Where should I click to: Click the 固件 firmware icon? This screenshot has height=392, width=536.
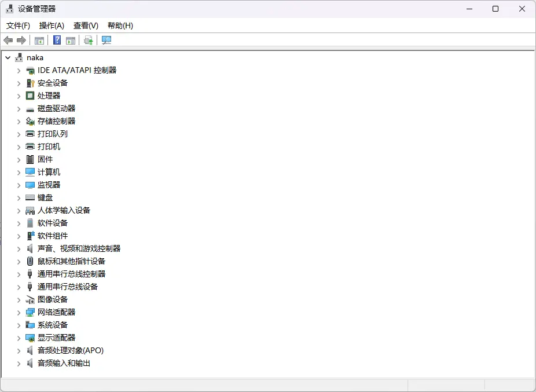click(x=30, y=159)
